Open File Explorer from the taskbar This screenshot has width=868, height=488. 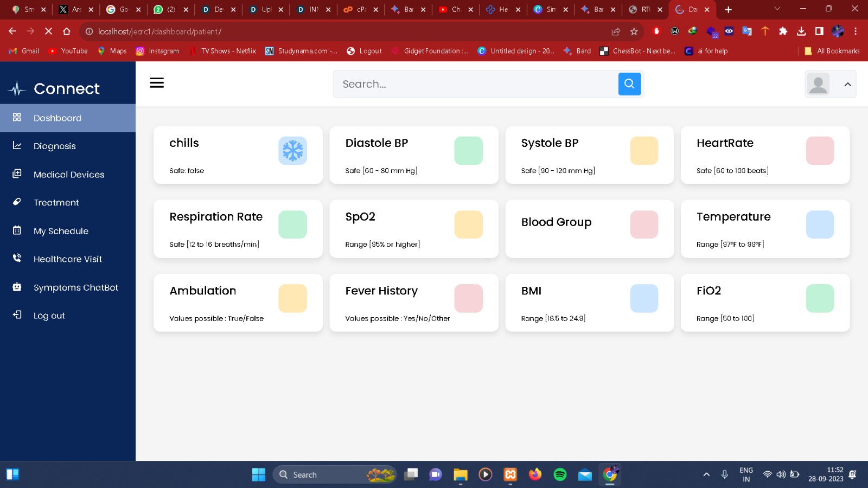click(x=461, y=474)
